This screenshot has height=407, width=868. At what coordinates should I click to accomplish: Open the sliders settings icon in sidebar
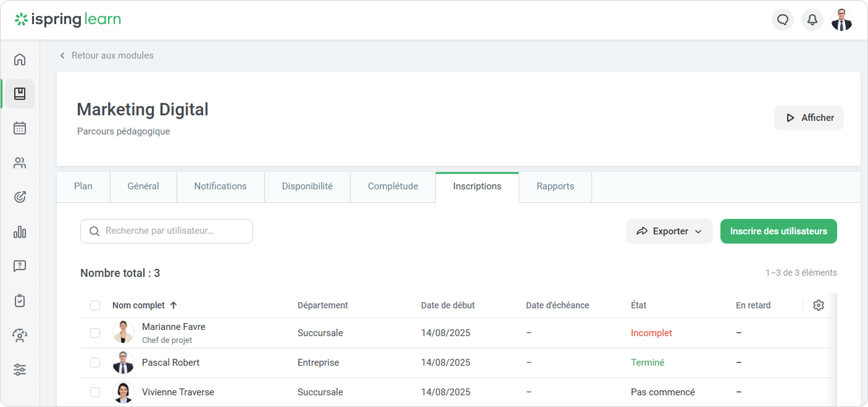20,370
